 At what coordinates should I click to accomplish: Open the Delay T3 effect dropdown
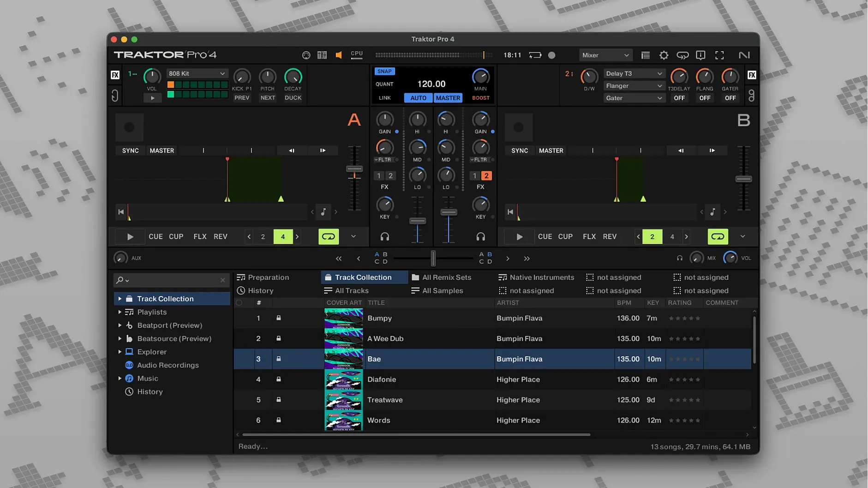point(634,74)
